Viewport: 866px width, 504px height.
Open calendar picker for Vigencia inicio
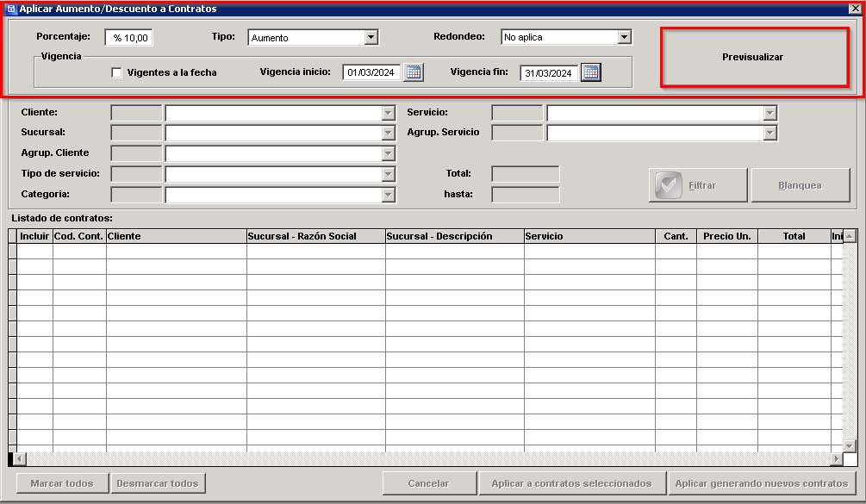click(414, 72)
